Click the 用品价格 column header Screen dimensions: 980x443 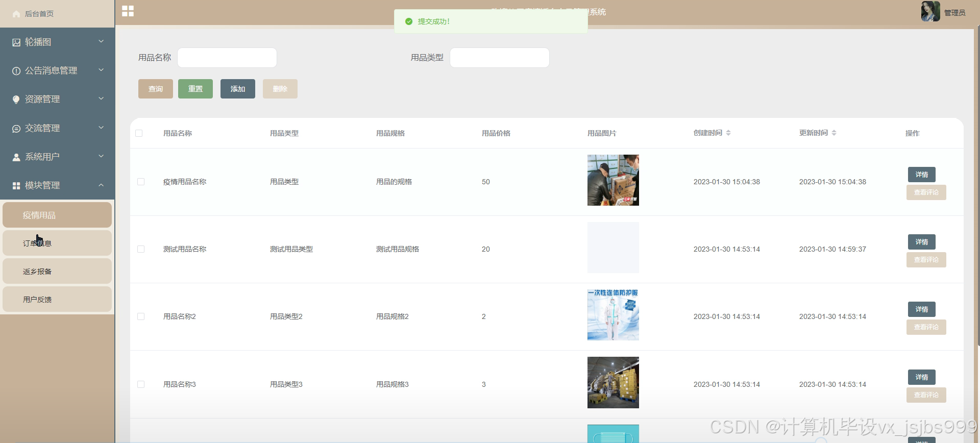pyautogui.click(x=496, y=133)
